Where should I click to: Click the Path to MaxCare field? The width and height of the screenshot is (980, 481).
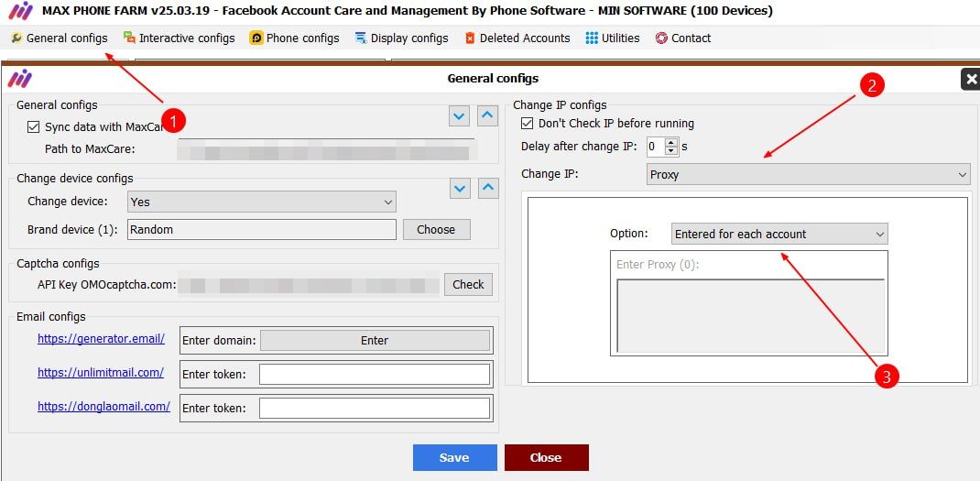pyautogui.click(x=325, y=150)
